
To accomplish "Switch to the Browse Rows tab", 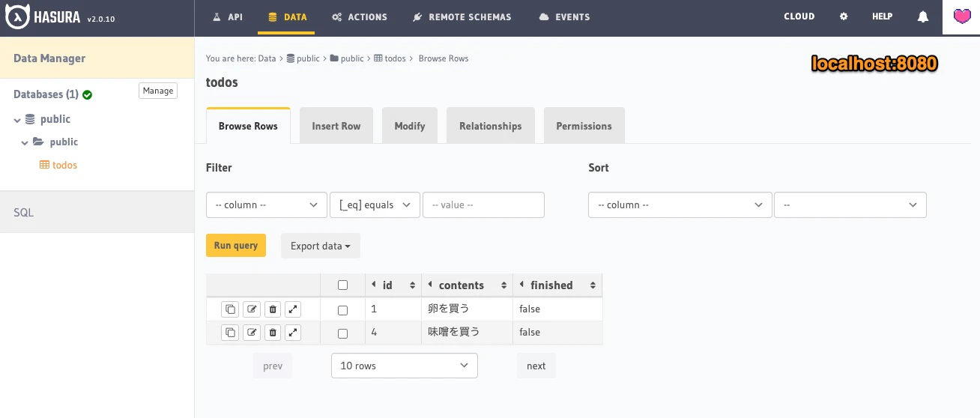I will 248,126.
